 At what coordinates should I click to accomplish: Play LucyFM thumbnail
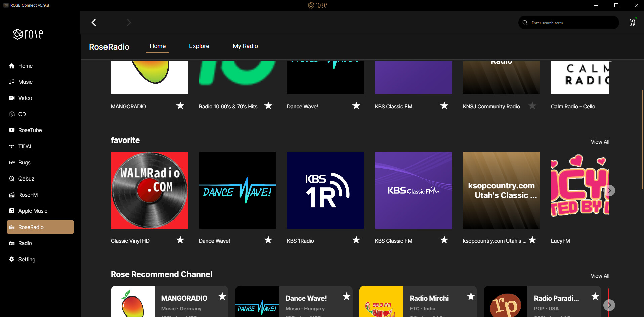pyautogui.click(x=580, y=190)
